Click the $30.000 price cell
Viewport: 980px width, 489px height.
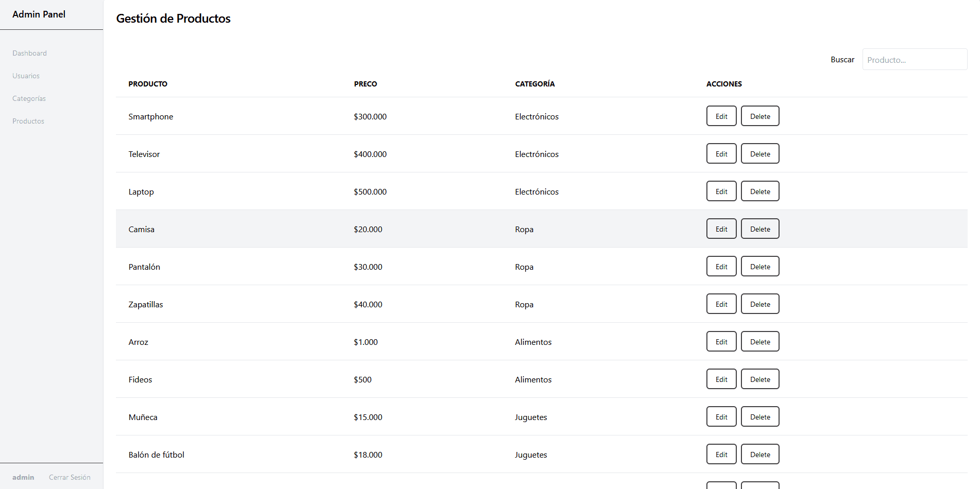tap(368, 267)
